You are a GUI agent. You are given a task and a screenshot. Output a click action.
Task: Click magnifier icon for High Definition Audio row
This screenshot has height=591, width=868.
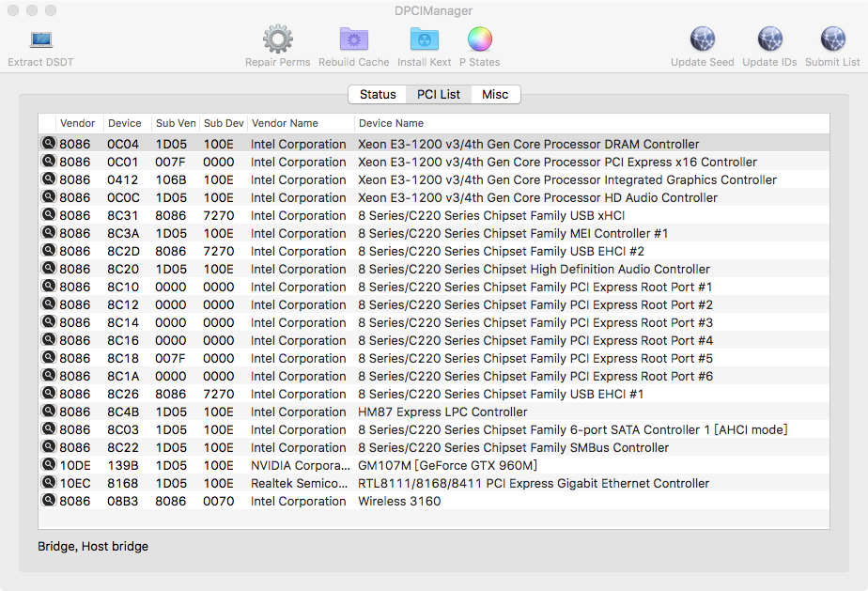[x=49, y=268]
